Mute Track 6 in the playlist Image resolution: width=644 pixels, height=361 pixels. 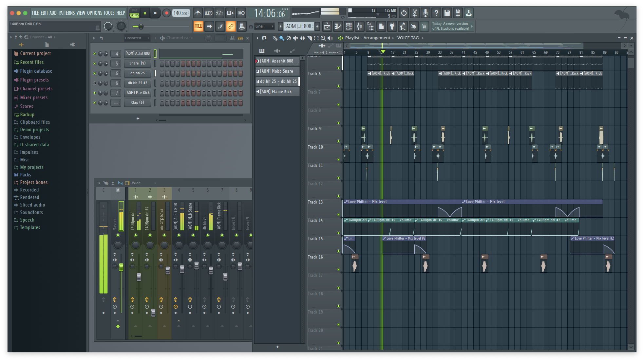(338, 86)
